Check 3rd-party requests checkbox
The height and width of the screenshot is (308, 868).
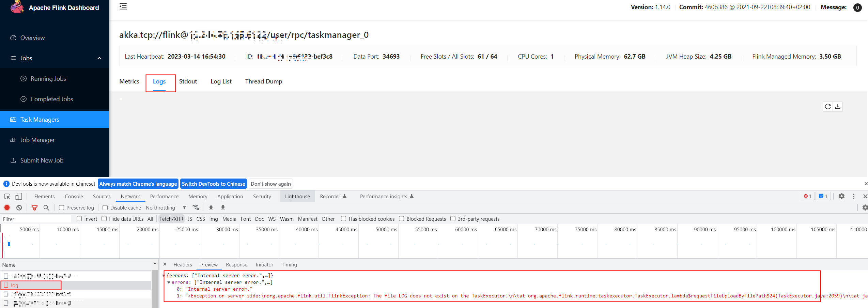(x=453, y=219)
